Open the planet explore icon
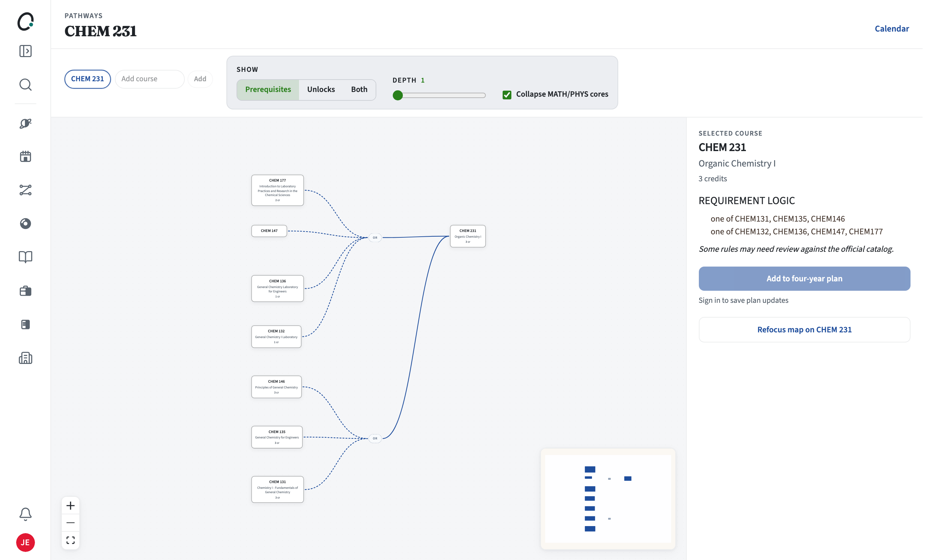The height and width of the screenshot is (560, 930). 25,123
